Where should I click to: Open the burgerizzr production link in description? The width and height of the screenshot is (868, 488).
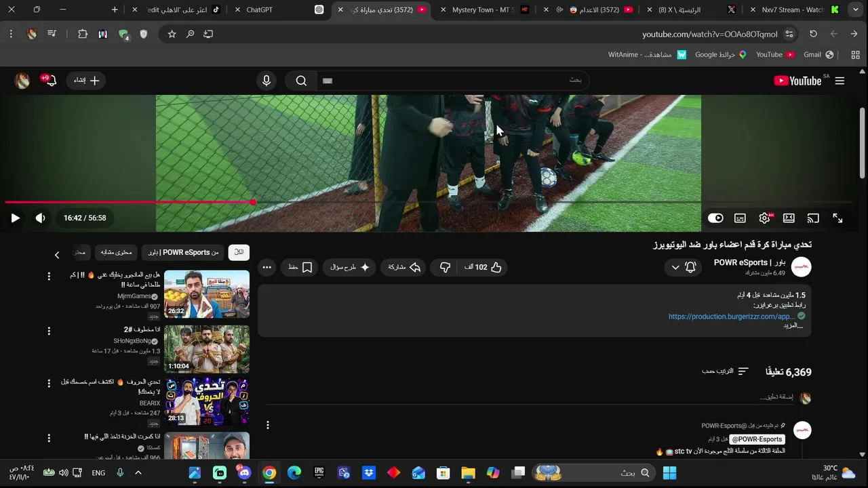[x=732, y=317]
